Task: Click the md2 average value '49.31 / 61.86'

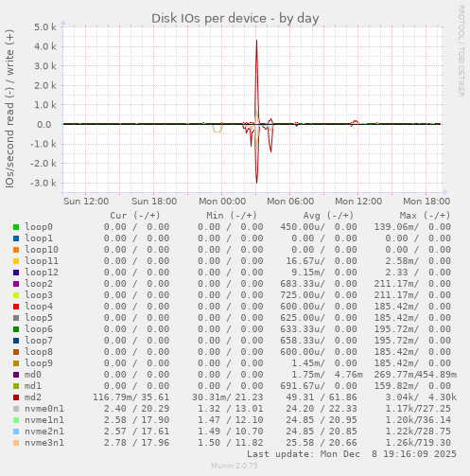Action: (x=322, y=397)
